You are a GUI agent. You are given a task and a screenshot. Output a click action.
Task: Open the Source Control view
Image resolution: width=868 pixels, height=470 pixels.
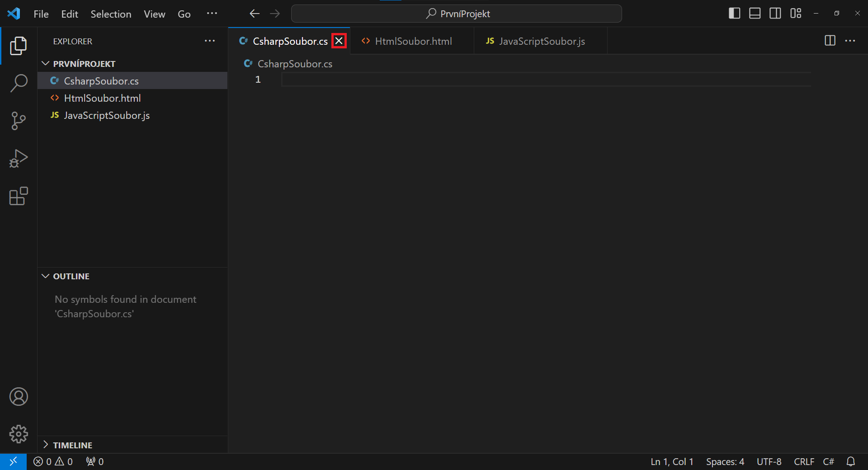pos(18,121)
